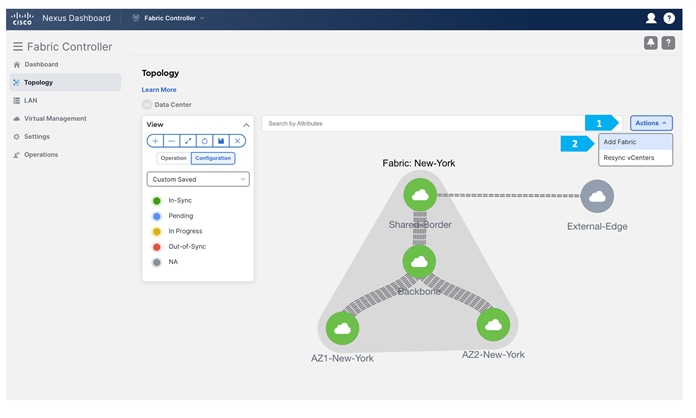Follow the Learn More link
Image resolution: width=696 pixels, height=418 pixels.
click(x=159, y=90)
